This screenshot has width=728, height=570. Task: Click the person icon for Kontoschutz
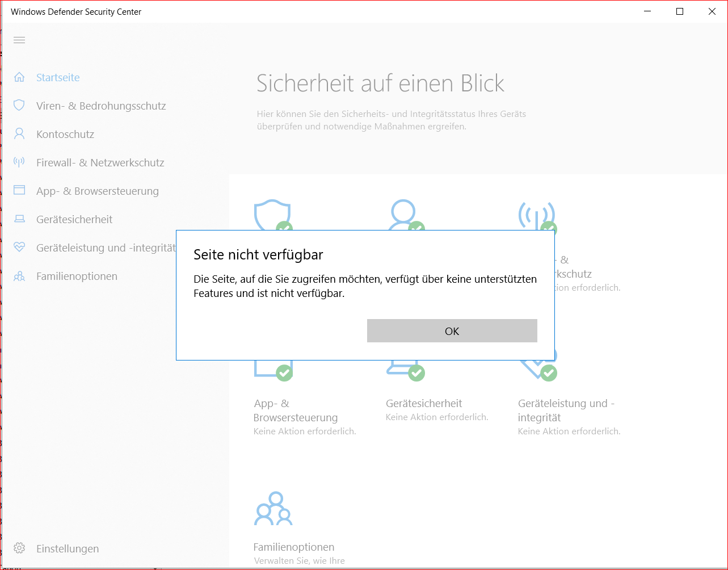click(19, 134)
